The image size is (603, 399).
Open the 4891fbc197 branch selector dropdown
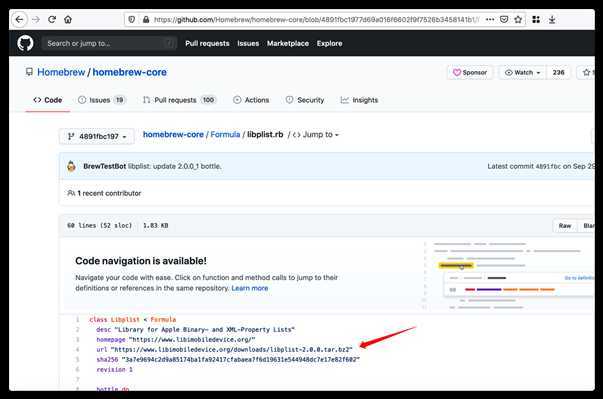point(97,136)
